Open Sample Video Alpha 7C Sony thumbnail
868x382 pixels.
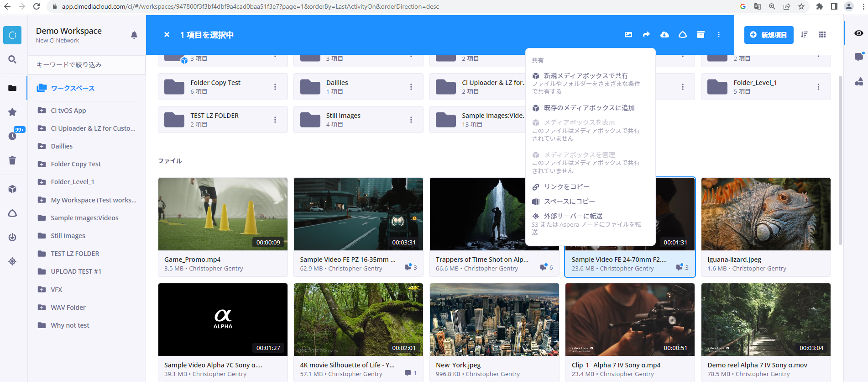[x=223, y=319]
